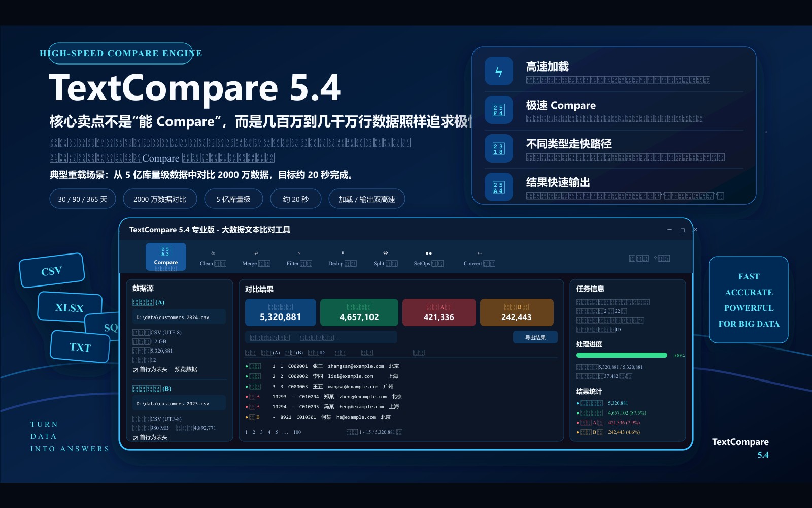Viewport: 812px width, 508px height.
Task: Click the TXT format card
Action: tap(80, 347)
